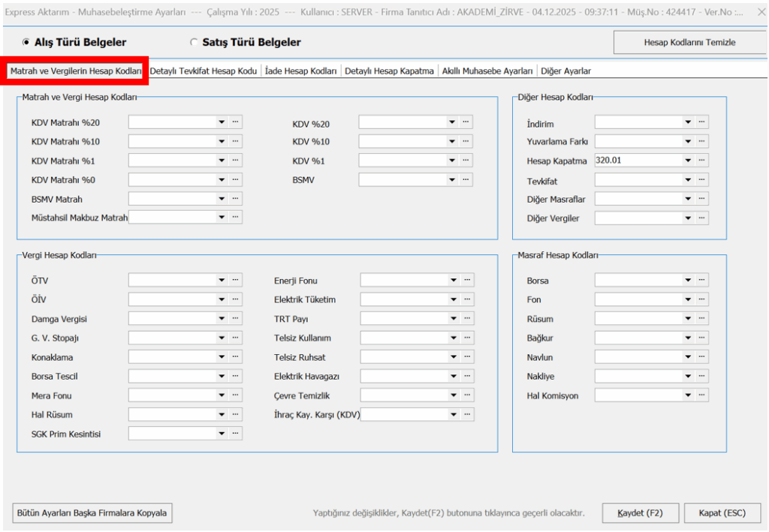The width and height of the screenshot is (769, 532).
Task: Open account browser for TRT Payı
Action: (x=467, y=318)
